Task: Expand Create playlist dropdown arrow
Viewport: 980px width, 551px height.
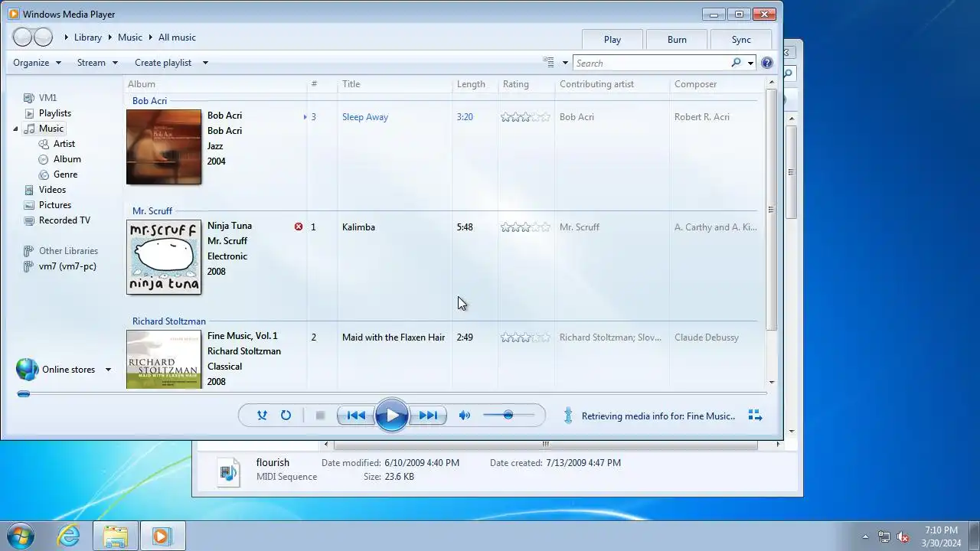Action: tap(205, 63)
